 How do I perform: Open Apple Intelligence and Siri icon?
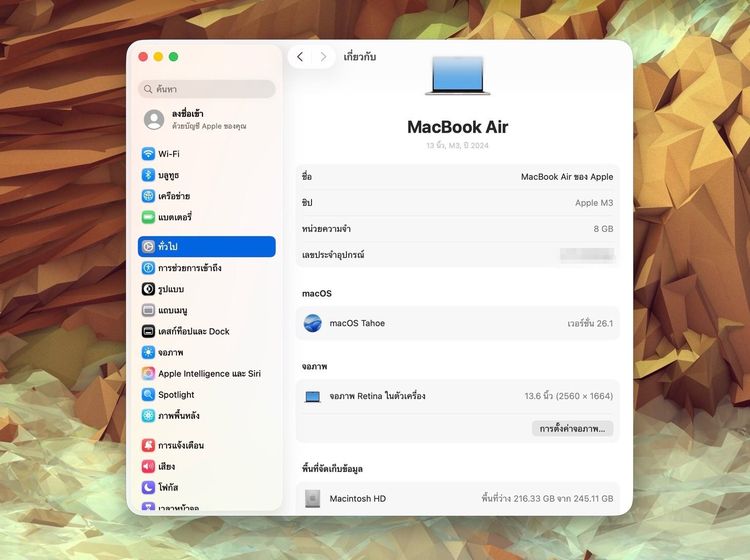(148, 373)
